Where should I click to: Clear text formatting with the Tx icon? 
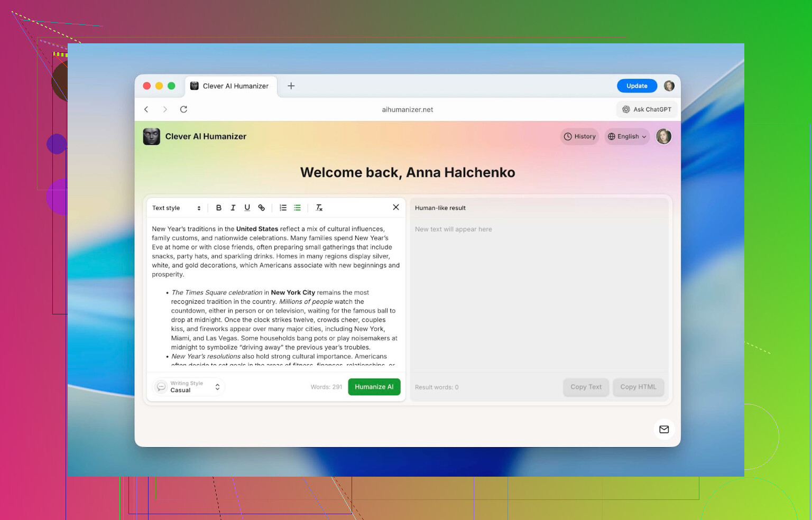[319, 208]
